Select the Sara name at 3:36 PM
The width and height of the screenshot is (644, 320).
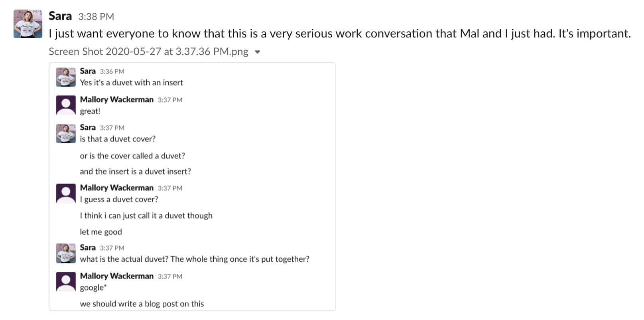coord(88,71)
